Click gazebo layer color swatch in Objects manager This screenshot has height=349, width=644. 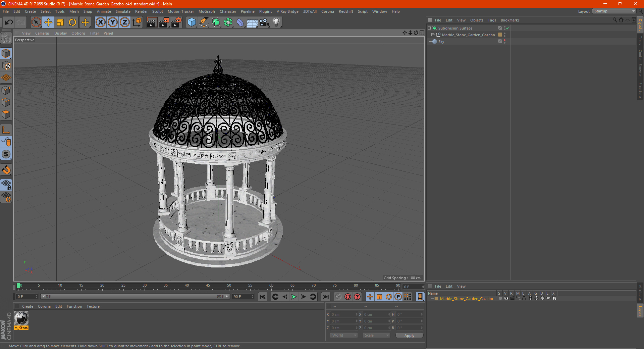500,35
